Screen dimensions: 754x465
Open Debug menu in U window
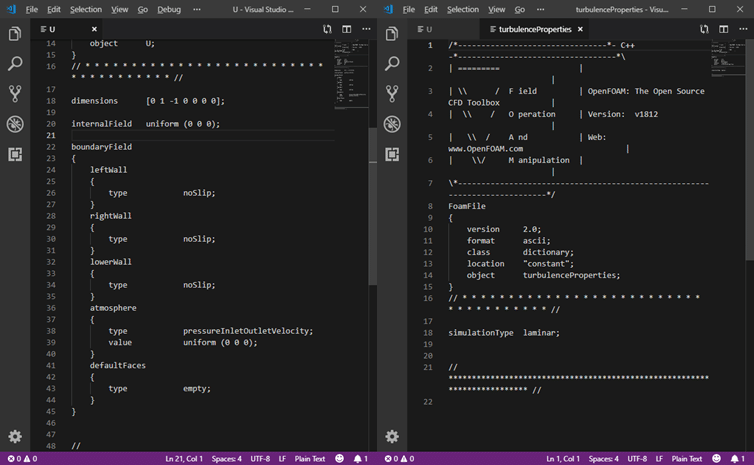169,9
